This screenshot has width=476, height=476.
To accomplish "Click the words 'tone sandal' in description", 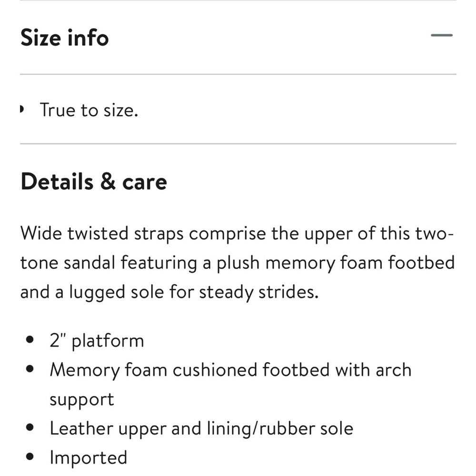I will tap(68, 263).
